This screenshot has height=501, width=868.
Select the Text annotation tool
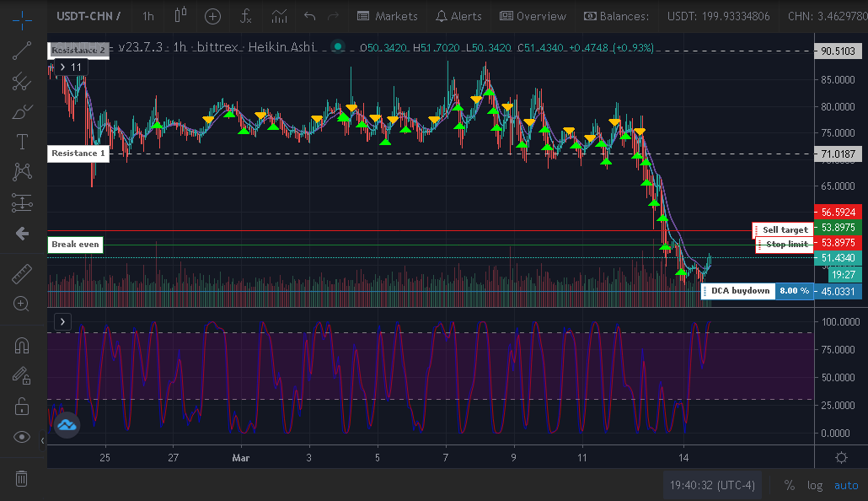[22, 142]
